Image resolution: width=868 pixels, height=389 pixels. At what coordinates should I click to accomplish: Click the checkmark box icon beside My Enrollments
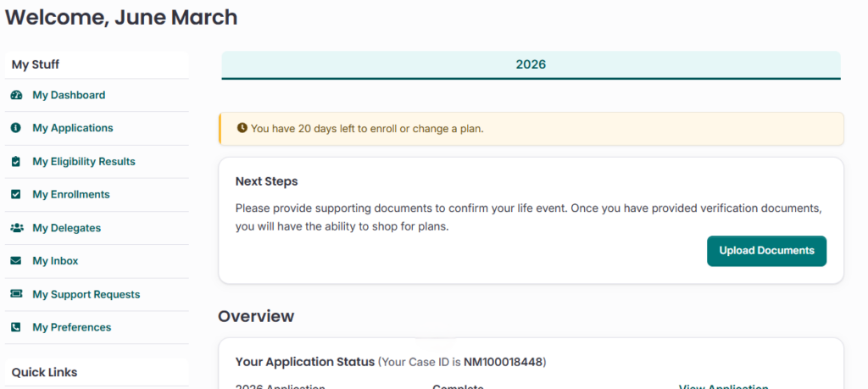pyautogui.click(x=16, y=194)
